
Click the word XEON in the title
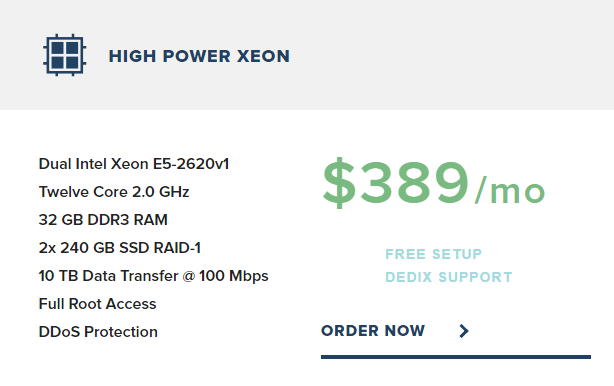point(264,56)
